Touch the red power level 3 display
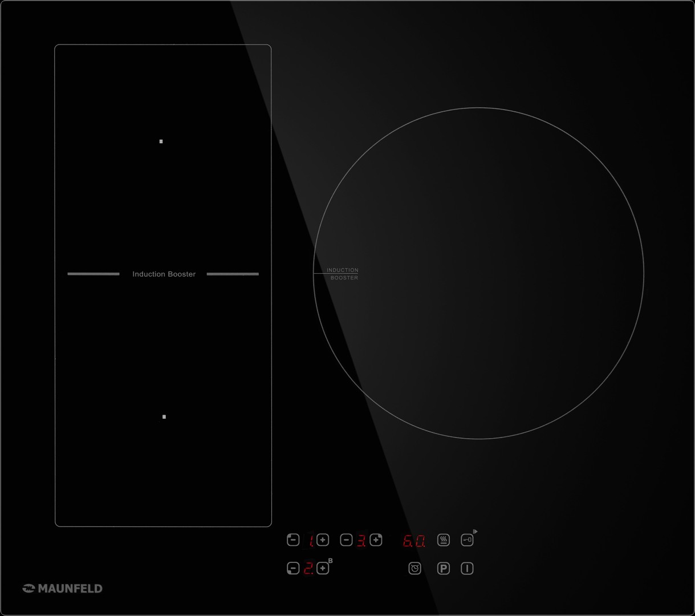695x616 pixels. [x=361, y=540]
